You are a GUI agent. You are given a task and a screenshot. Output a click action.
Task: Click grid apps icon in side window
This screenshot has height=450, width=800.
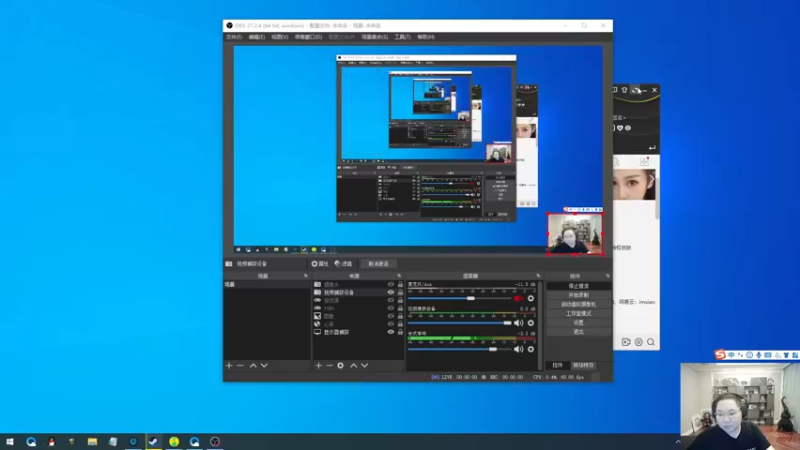pyautogui.click(x=644, y=162)
